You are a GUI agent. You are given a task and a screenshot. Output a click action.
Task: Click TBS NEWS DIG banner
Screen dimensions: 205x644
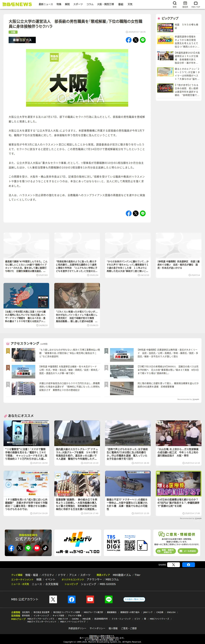pos(127,543)
